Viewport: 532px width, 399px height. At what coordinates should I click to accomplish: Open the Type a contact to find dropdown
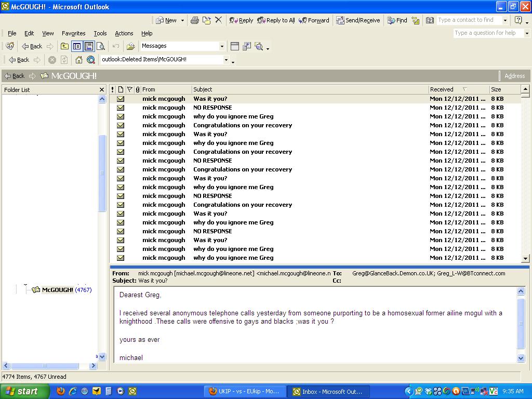505,20
